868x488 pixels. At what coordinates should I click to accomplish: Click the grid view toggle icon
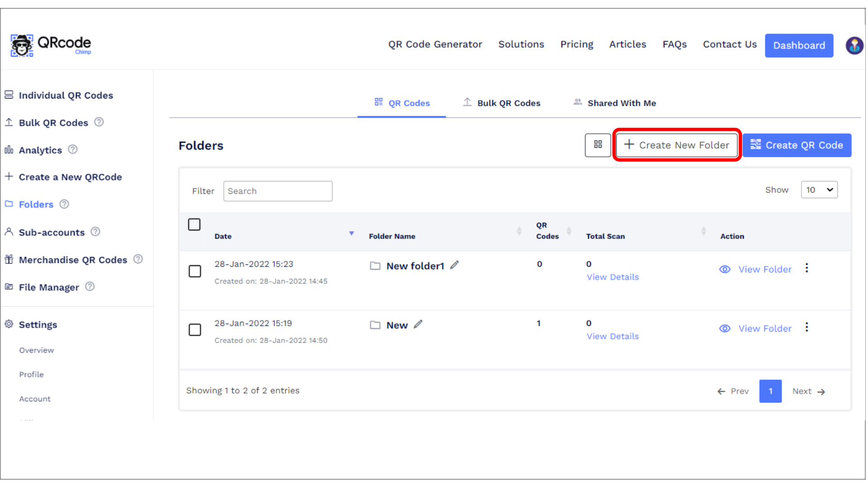(x=598, y=145)
